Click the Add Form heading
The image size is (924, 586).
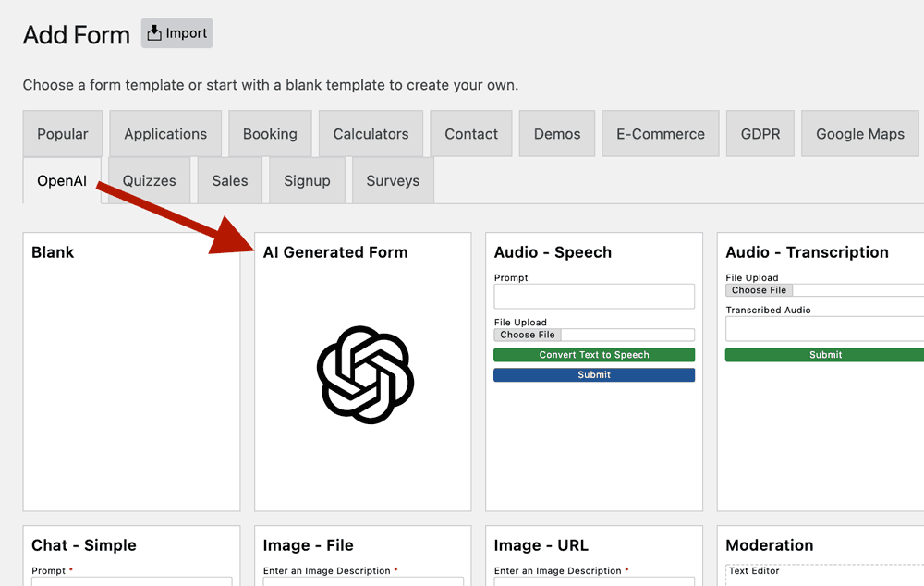[76, 35]
